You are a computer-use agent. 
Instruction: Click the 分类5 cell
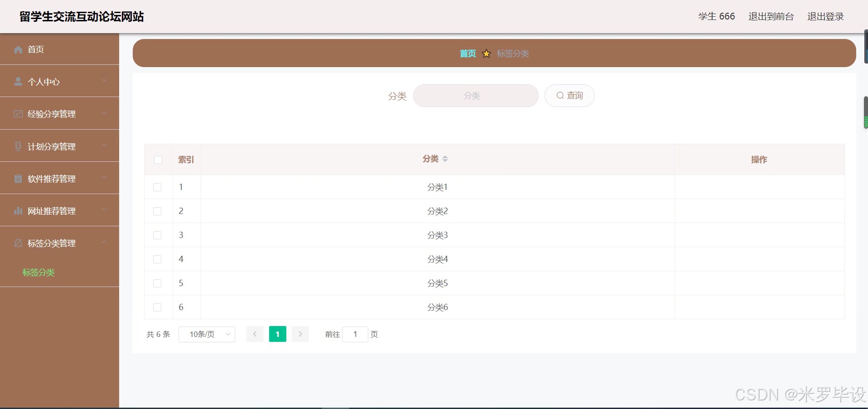(x=438, y=283)
